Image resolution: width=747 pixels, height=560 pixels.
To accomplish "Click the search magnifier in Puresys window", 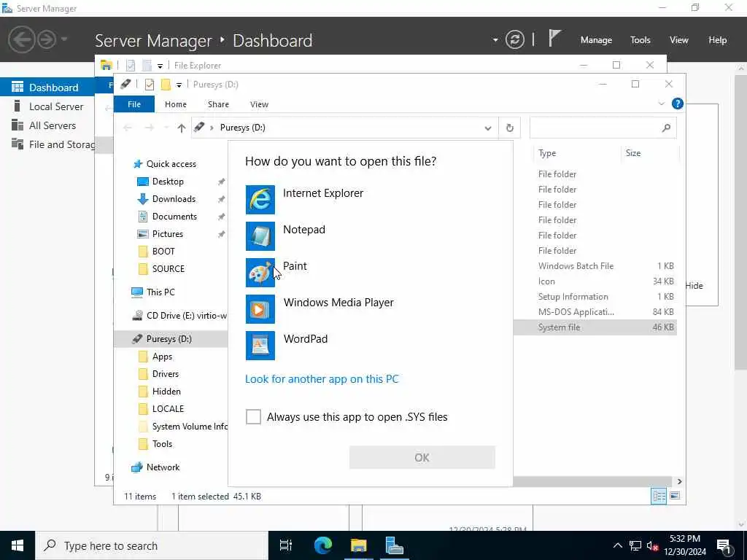I will pos(666,128).
